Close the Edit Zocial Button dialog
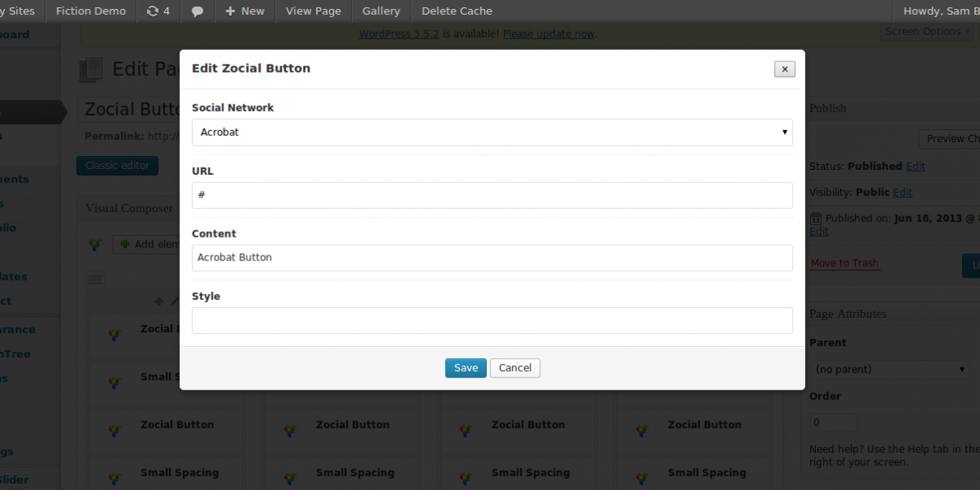The image size is (980, 490). point(784,69)
